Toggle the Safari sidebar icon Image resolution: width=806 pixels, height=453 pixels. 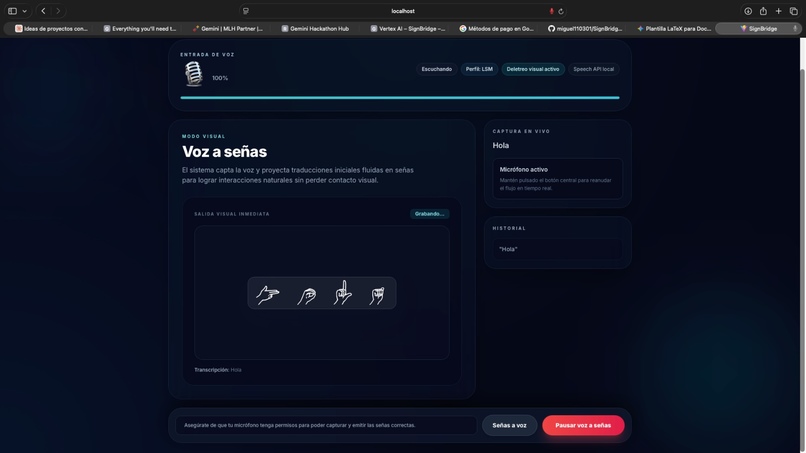click(12, 11)
